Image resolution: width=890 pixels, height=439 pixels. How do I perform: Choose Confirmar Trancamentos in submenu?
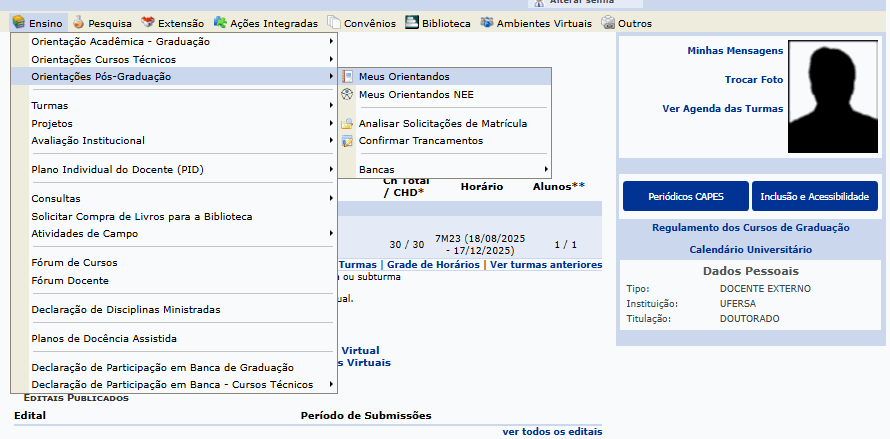[420, 140]
